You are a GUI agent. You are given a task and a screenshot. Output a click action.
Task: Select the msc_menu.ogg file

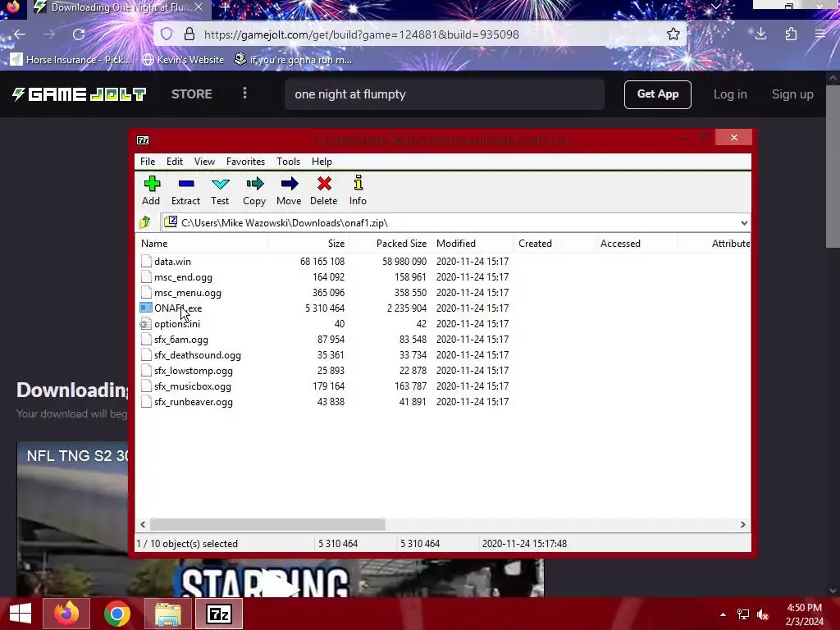point(188,293)
